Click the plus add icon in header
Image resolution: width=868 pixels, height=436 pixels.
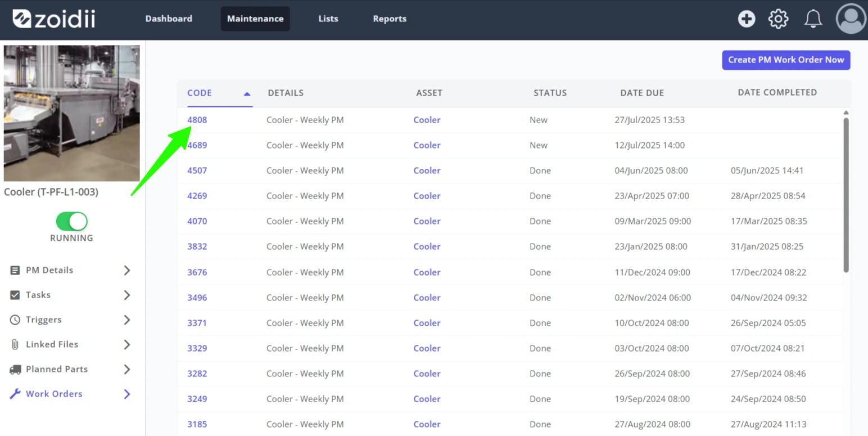747,19
